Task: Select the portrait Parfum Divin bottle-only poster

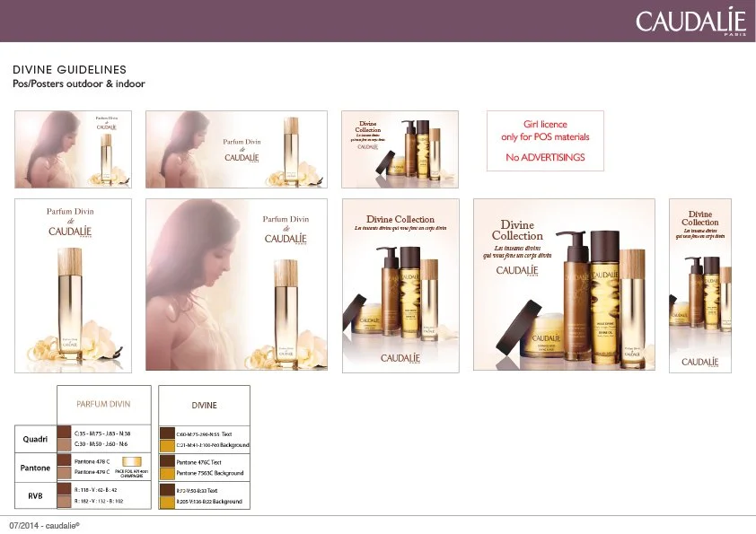Action: coord(73,285)
